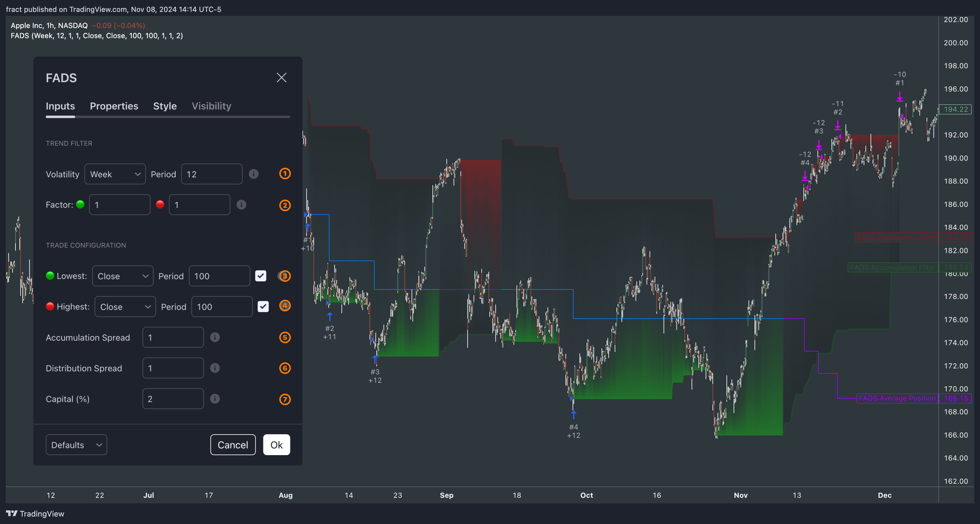
Task: Open the Highest source Close dropdown
Action: pyautogui.click(x=125, y=307)
